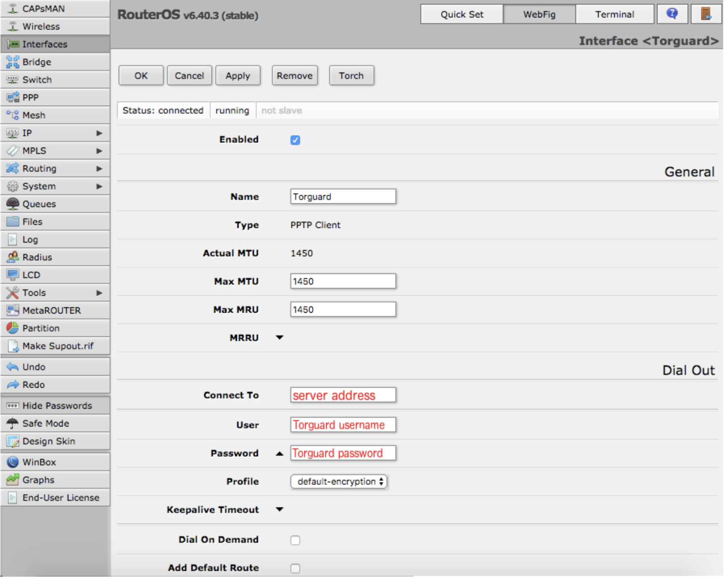Click the Actual MTU value 1450
728x579 pixels.
click(302, 253)
